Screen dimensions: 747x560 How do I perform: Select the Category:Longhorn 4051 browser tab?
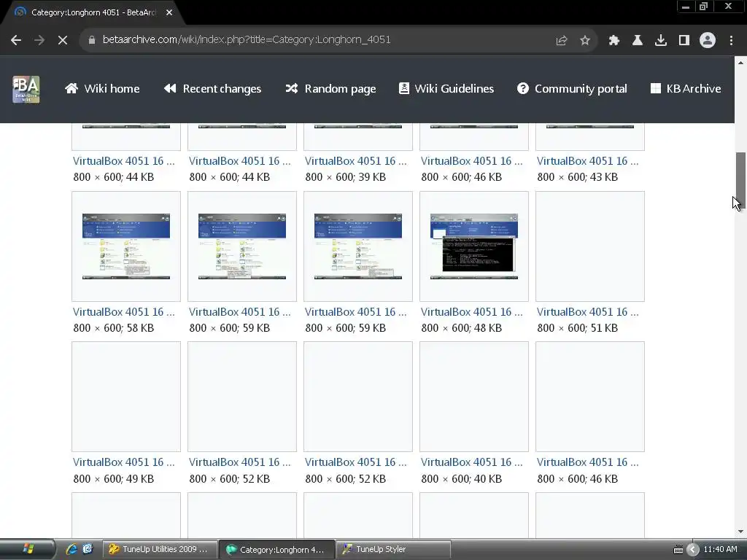click(93, 12)
